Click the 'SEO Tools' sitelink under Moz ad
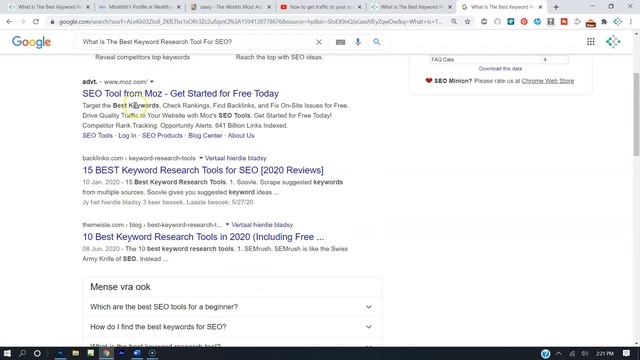The width and height of the screenshot is (640, 360). (97, 136)
